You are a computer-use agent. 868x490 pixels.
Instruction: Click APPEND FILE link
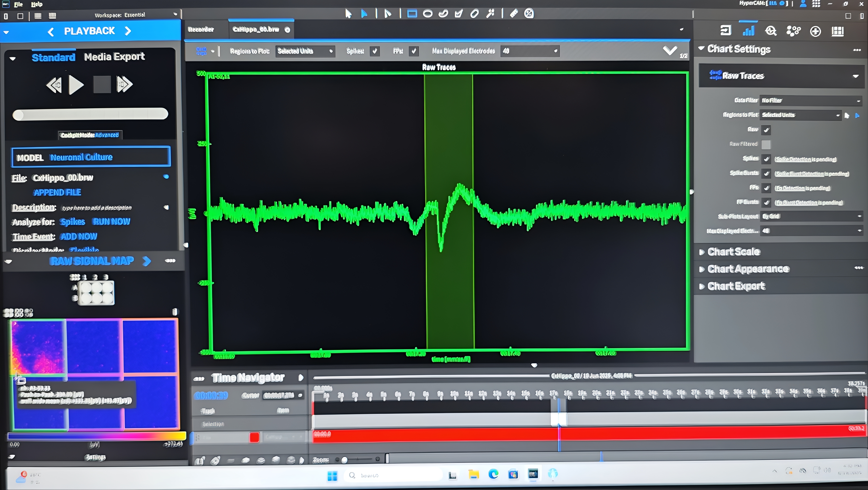(x=57, y=193)
